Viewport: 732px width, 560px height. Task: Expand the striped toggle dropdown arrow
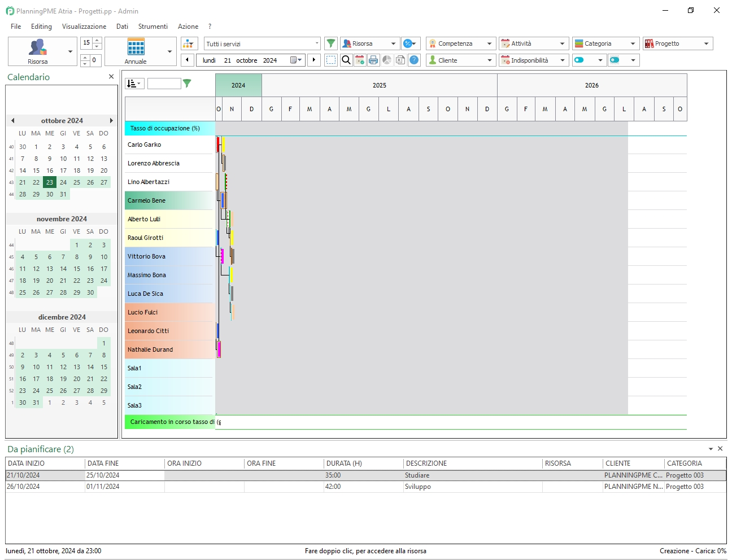(x=633, y=60)
